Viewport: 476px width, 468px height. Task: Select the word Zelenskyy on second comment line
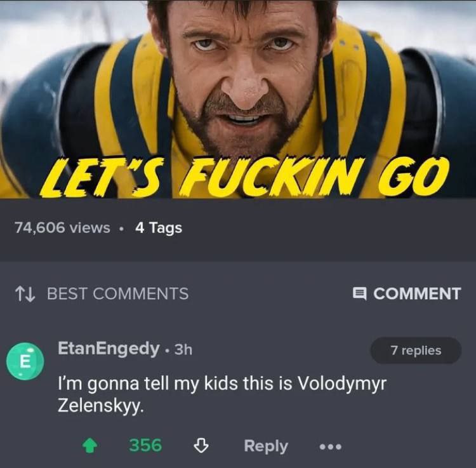(x=100, y=406)
